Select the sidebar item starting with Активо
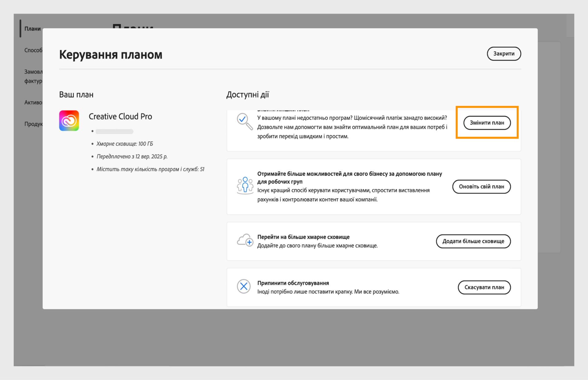The width and height of the screenshot is (588, 380). (33, 102)
